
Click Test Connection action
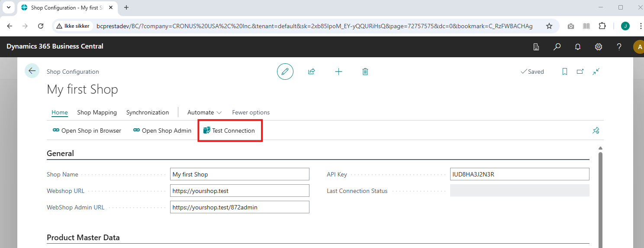pyautogui.click(x=229, y=131)
